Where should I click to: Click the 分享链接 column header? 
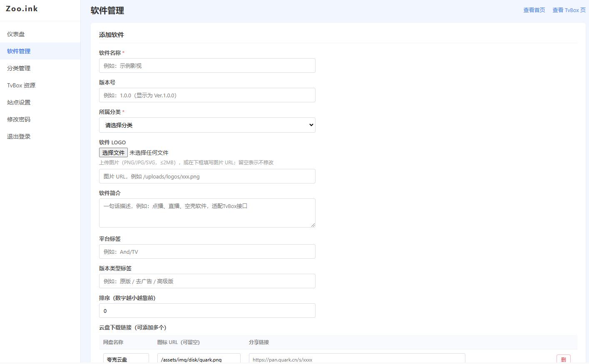point(259,342)
